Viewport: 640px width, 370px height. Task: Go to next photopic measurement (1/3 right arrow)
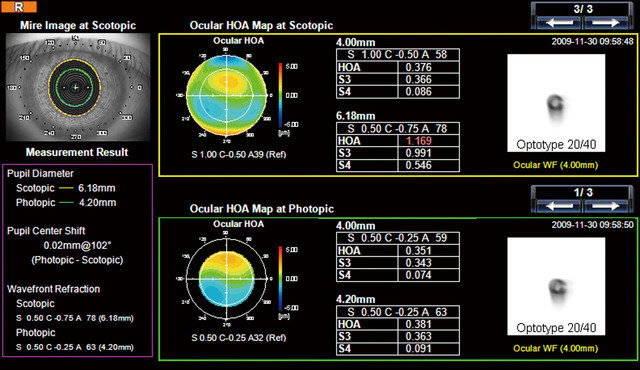pos(607,206)
